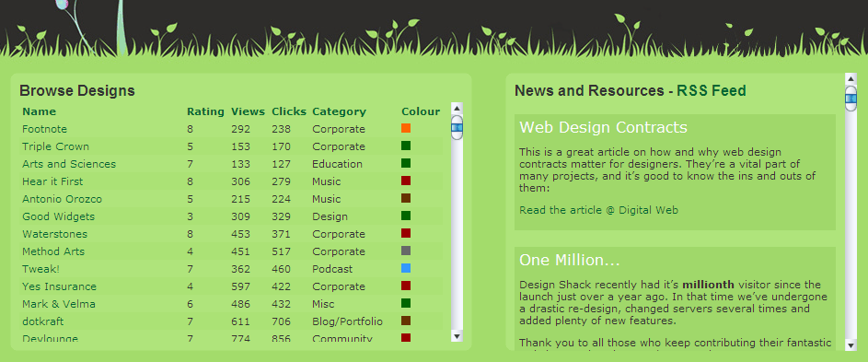Click Corporate category in Footnote row

pos(339,129)
